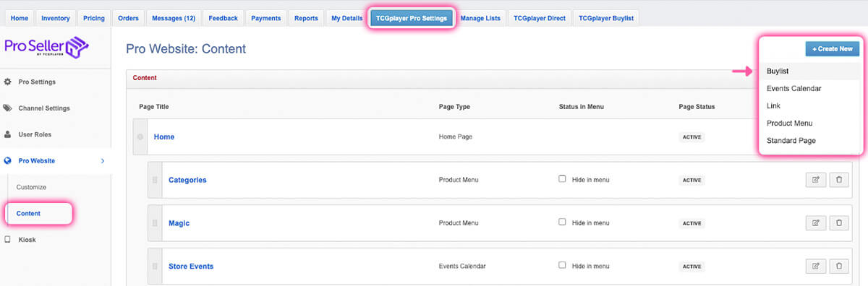868x286 pixels.
Task: Grab the drag handle on the Store Events row
Action: coord(155,266)
